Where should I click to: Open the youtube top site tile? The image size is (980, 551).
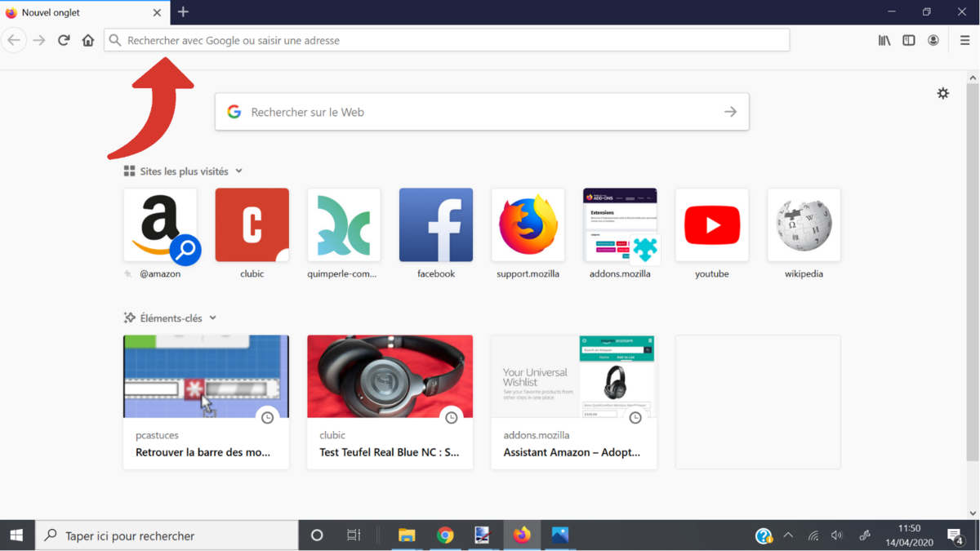point(712,225)
